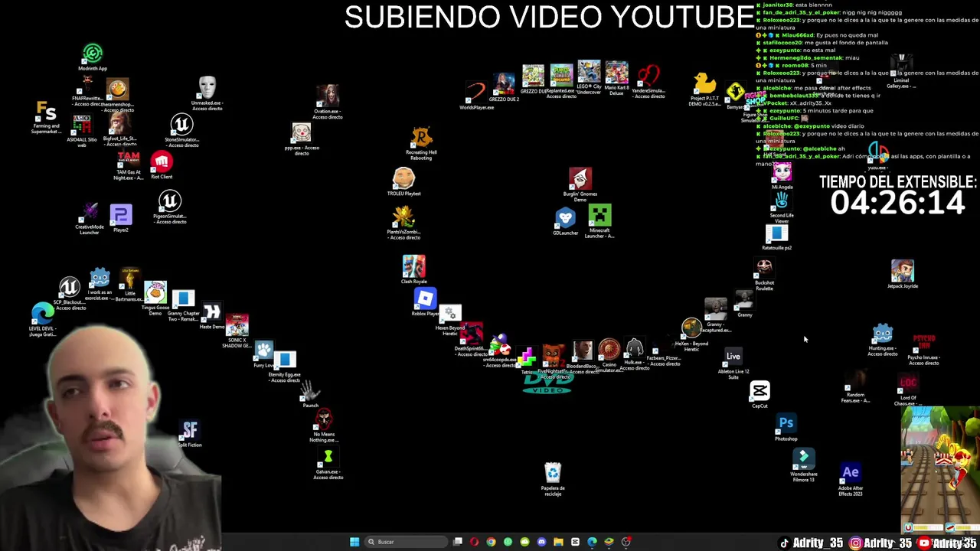This screenshot has width=980, height=551.
Task: Open the ASIO4ALL Sitio web shortcut
Action: tap(81, 129)
